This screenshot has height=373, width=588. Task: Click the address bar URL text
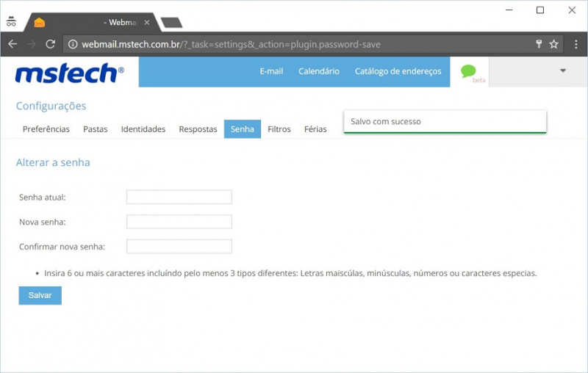[231, 44]
